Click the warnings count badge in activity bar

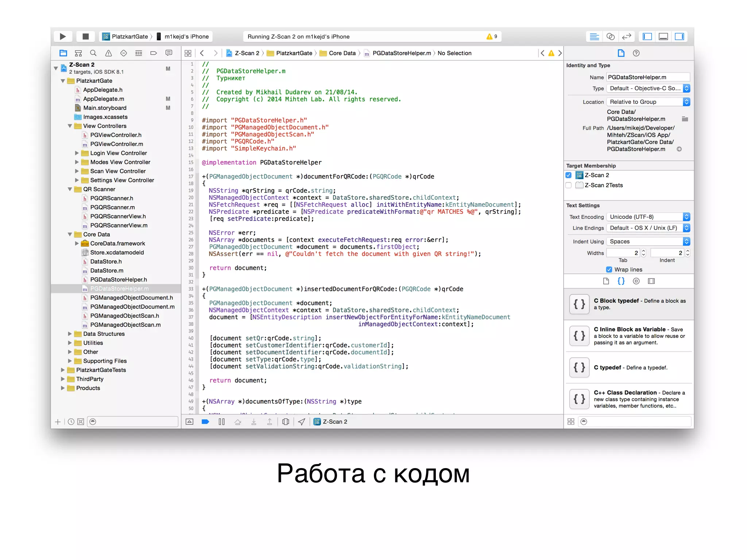click(492, 36)
